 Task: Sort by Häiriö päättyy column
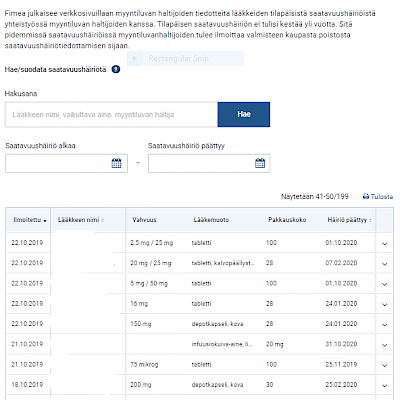349,220
